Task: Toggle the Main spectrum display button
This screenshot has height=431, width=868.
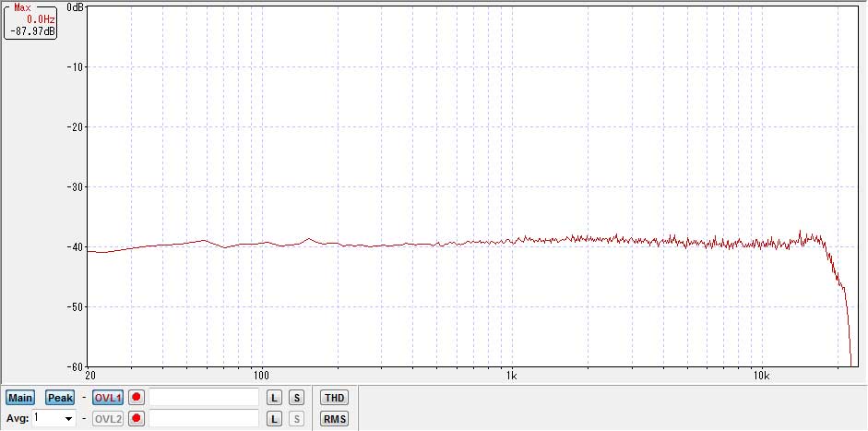Action: coord(20,398)
